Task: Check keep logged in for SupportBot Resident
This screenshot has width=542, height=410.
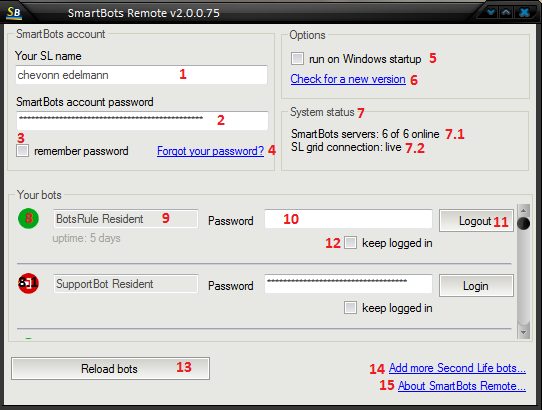Action: pyautogui.click(x=350, y=307)
